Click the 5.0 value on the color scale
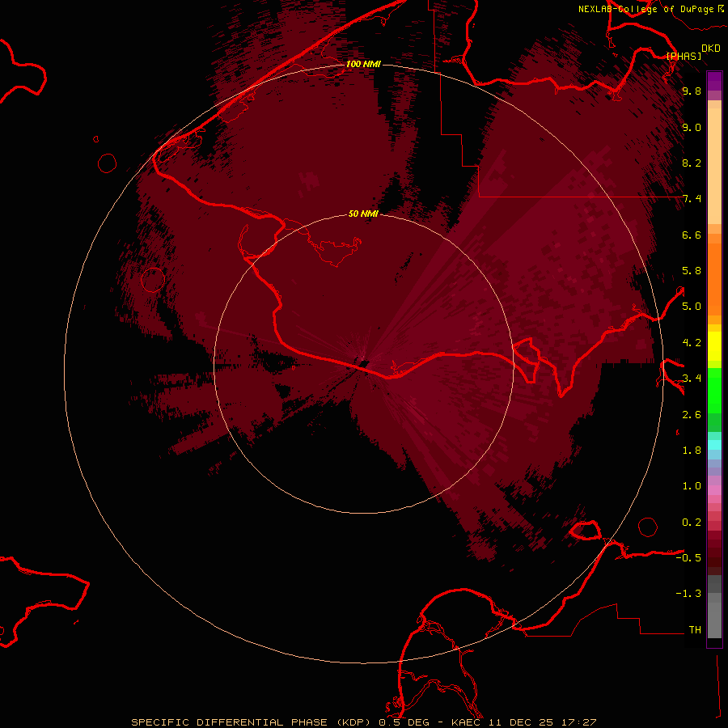The image size is (728, 728). pyautogui.click(x=692, y=307)
